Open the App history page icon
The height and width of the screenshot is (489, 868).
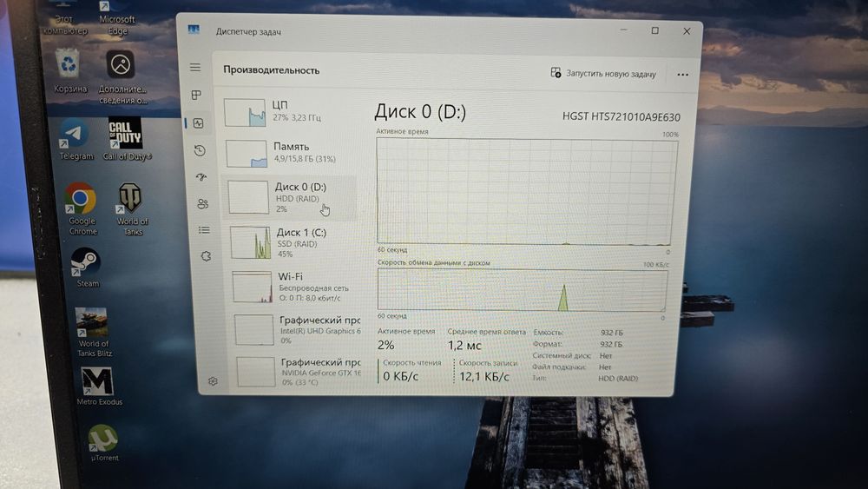200,150
